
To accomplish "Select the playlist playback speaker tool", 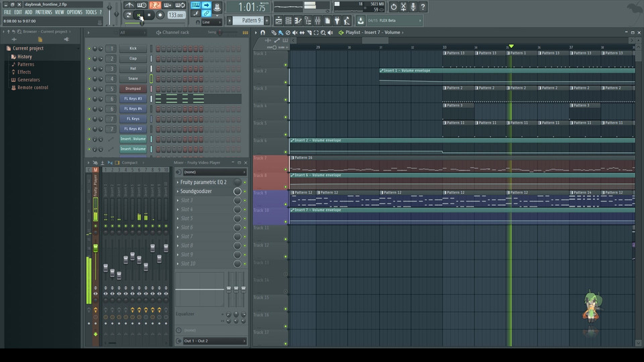I will tap(330, 32).
